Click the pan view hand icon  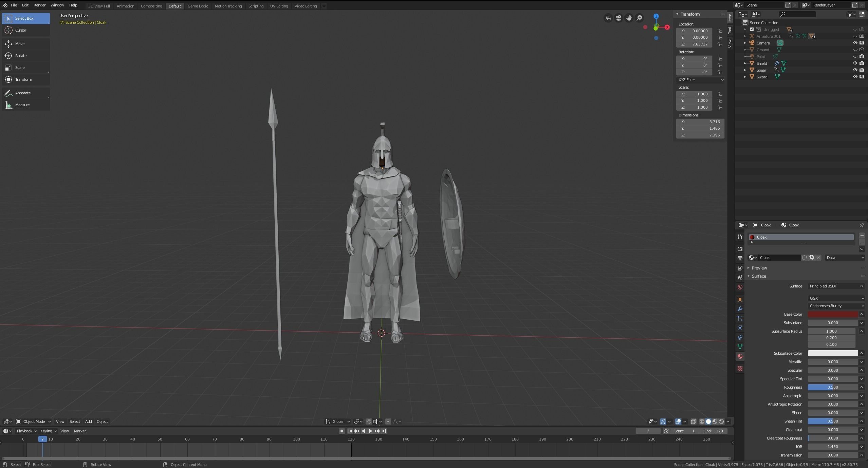coord(629,18)
